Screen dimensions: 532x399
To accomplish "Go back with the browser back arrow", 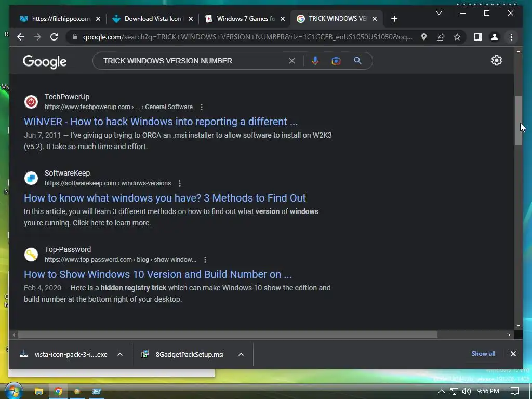I will [21, 37].
